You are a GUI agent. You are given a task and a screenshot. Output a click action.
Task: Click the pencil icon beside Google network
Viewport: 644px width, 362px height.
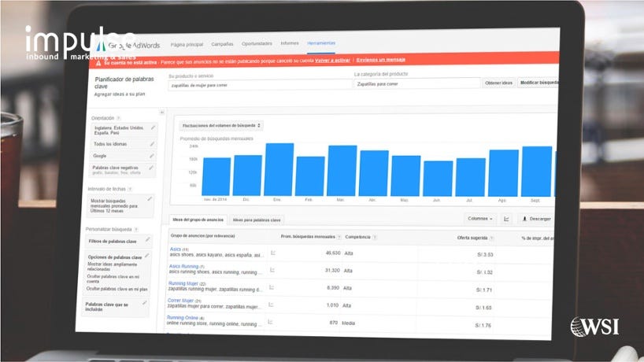coord(152,156)
